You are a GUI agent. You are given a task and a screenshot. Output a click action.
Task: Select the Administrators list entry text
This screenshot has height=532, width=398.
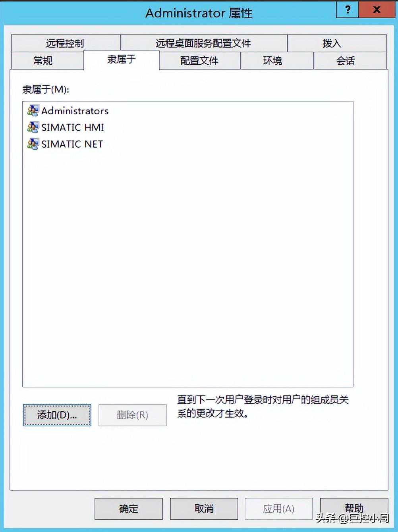click(x=75, y=111)
